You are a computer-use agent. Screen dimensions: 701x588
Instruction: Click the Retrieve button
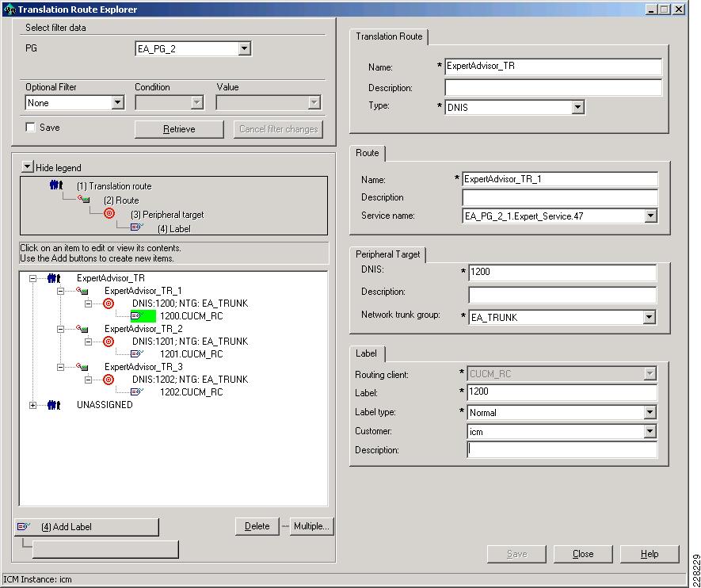pyautogui.click(x=179, y=129)
